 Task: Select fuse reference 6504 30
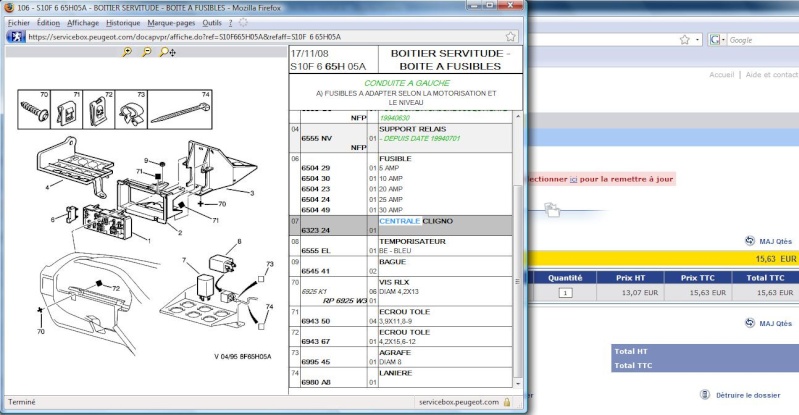click(x=315, y=178)
